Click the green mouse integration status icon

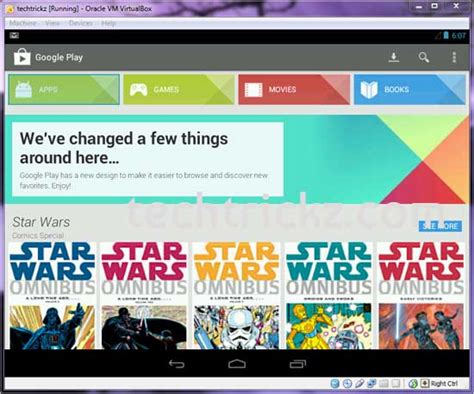(413, 384)
